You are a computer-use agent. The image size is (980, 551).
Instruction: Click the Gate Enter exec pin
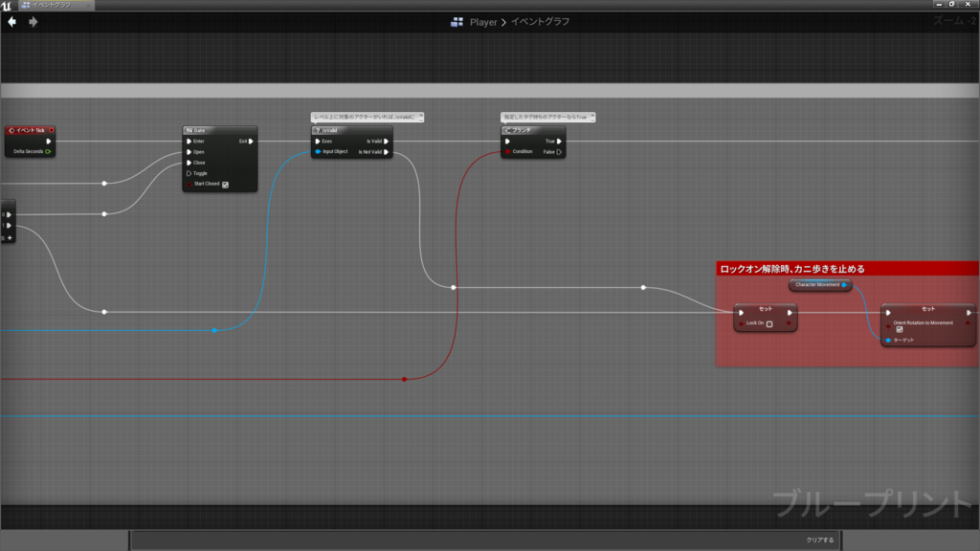pyautogui.click(x=189, y=142)
